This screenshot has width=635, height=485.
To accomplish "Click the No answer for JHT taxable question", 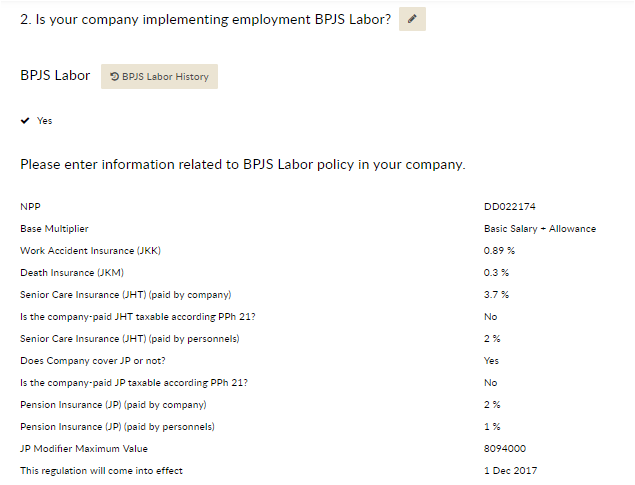I will pos(490,317).
